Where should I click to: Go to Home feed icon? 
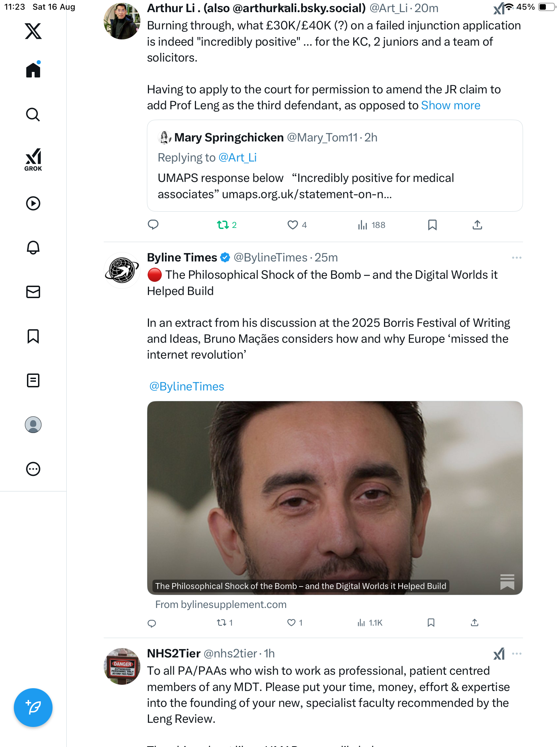click(33, 70)
